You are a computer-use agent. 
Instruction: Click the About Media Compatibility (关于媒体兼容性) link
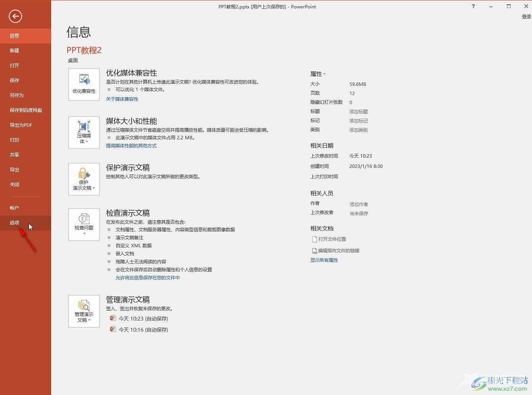tap(122, 99)
